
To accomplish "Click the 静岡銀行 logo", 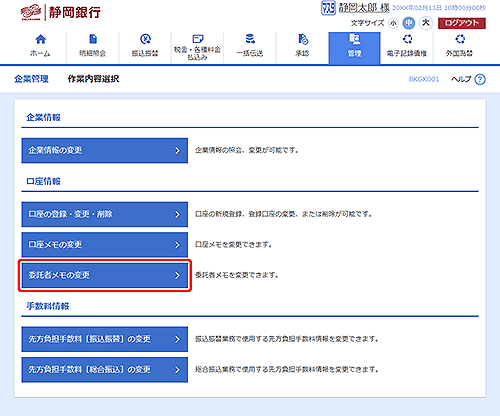I will pyautogui.click(x=61, y=13).
